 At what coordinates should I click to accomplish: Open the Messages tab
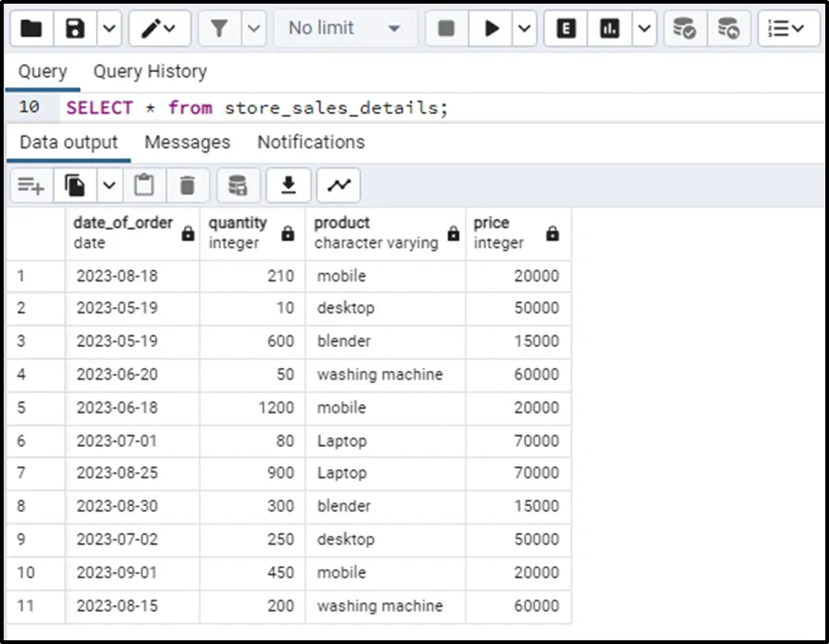(x=187, y=142)
